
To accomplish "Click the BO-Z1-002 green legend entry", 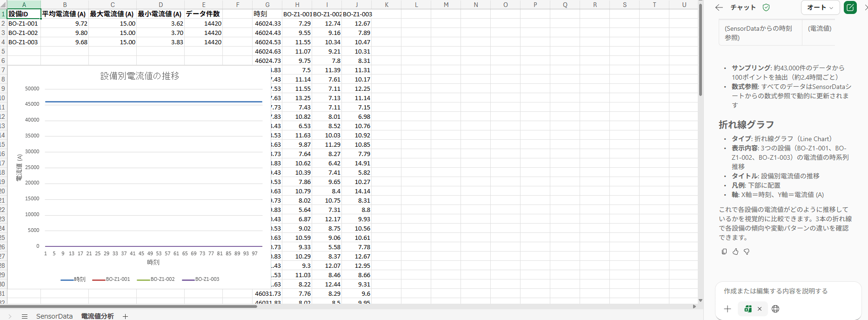I will 156,279.
